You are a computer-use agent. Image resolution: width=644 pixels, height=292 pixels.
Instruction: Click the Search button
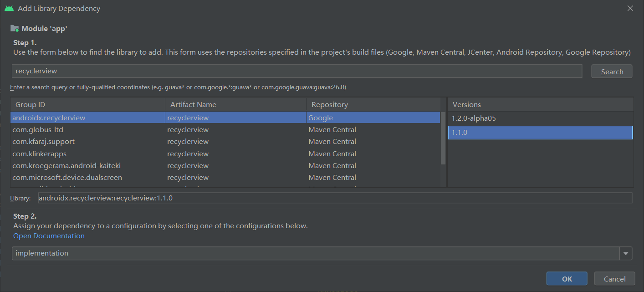(x=612, y=72)
